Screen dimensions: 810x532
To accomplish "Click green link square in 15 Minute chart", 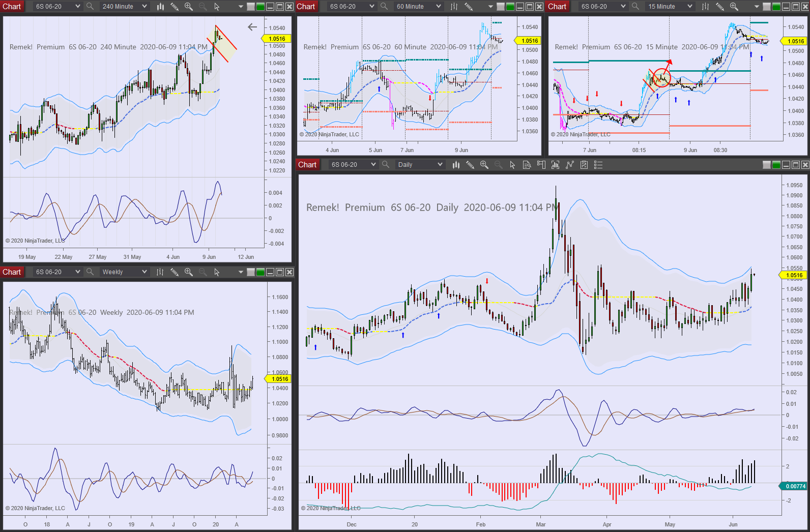I will (x=776, y=7).
